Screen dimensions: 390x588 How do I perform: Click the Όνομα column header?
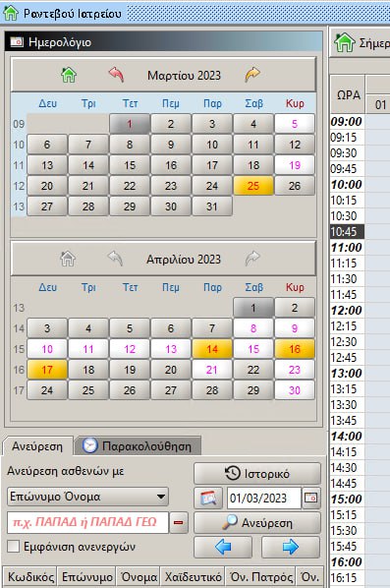tap(139, 576)
